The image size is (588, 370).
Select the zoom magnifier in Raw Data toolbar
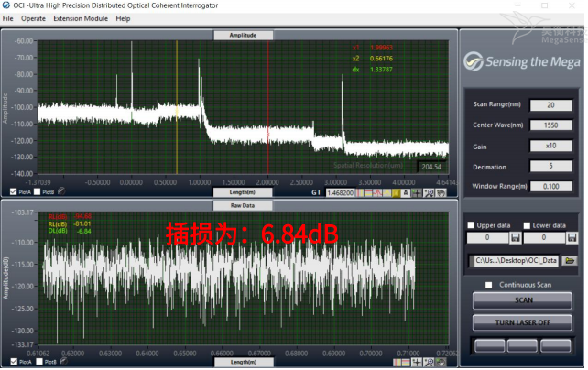[429, 363]
